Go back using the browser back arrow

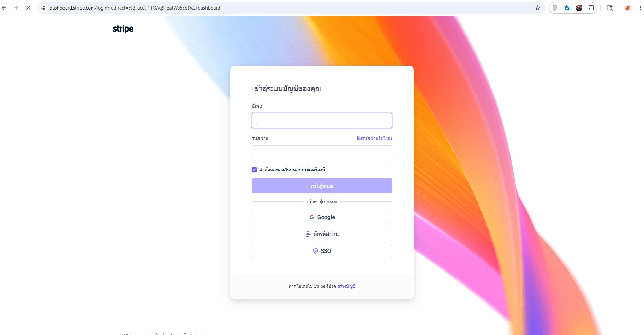[4, 8]
